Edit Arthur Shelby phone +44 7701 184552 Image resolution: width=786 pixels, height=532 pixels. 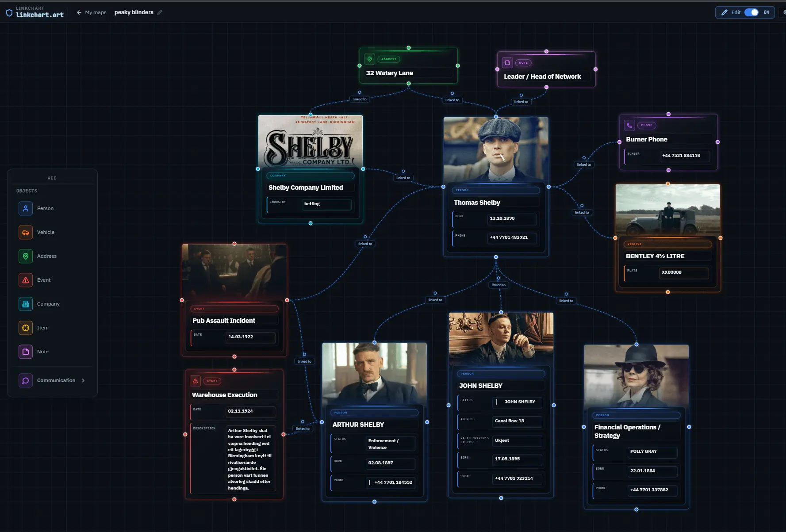coord(391,482)
